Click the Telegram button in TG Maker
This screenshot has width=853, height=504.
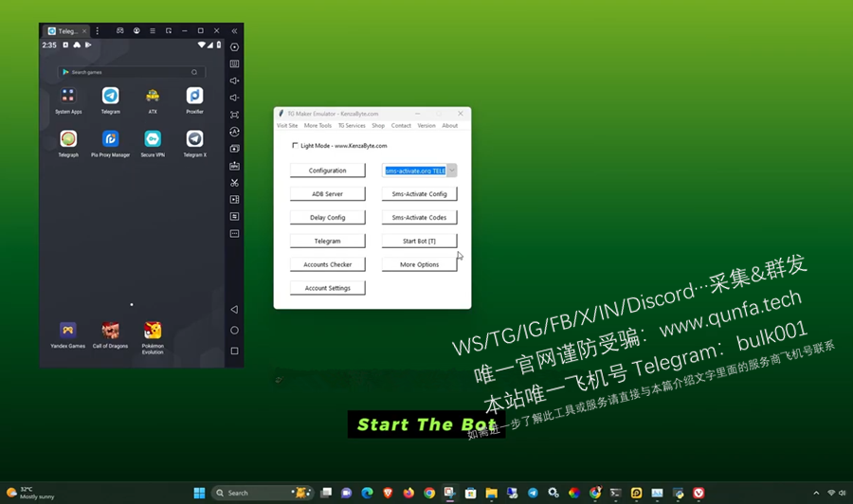[328, 241]
